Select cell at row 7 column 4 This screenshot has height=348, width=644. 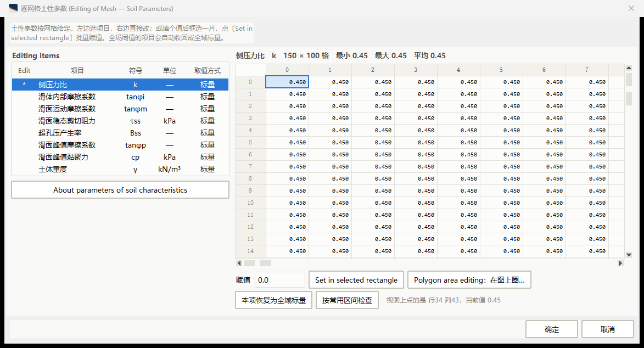[458, 166]
